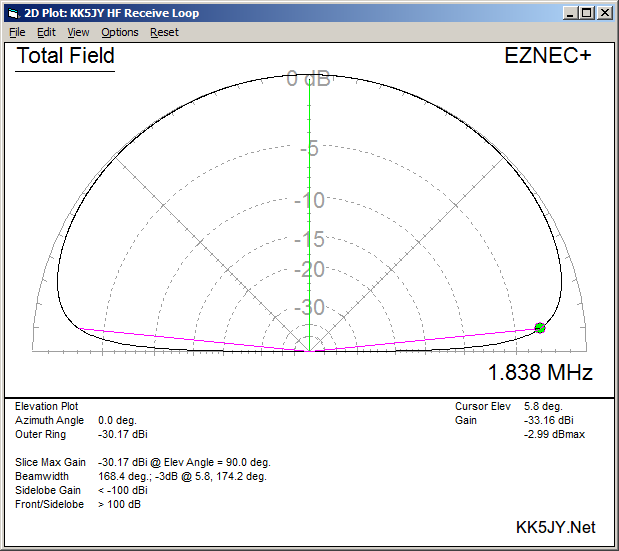The image size is (619, 551).
Task: Click the 'Slice Max Gain' label
Action: [50, 462]
